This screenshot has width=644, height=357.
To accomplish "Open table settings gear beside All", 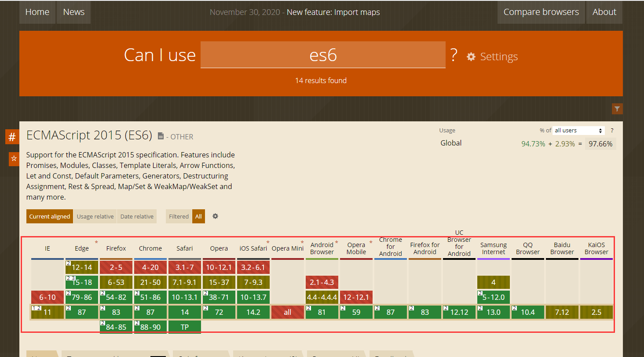I will click(215, 216).
